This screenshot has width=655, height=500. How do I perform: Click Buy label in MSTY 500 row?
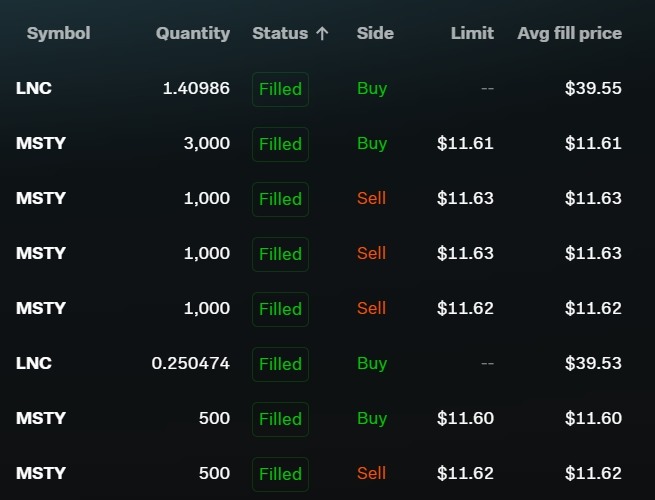click(371, 418)
